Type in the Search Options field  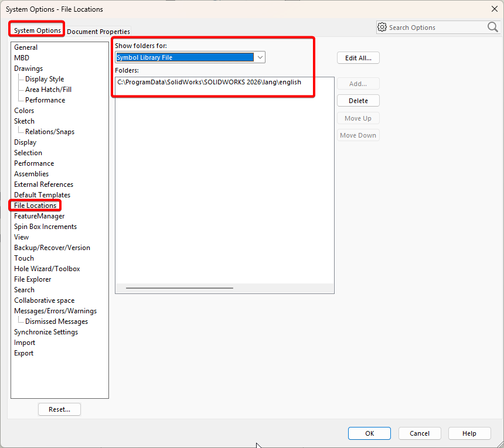(x=437, y=28)
